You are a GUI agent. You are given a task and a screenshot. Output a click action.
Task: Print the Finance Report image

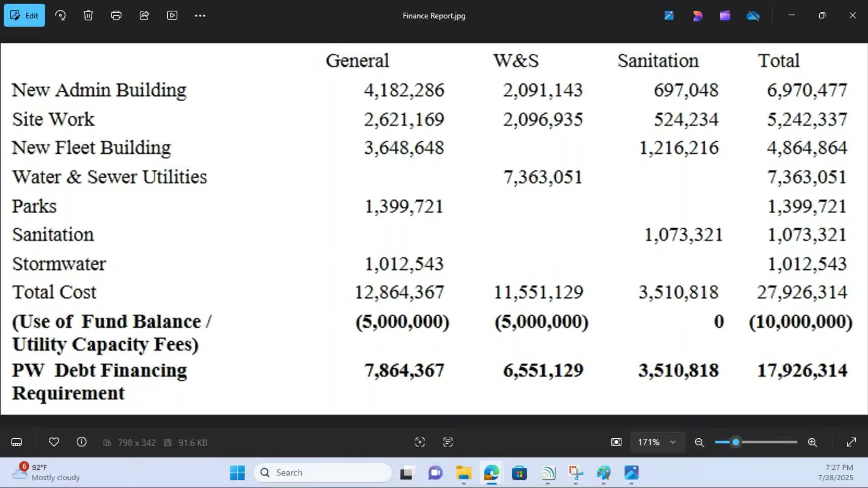tap(116, 15)
